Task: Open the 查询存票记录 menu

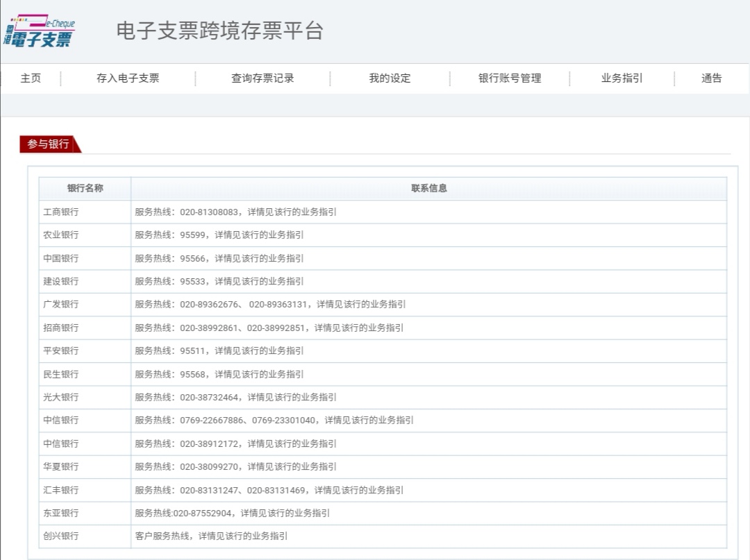Action: coord(262,78)
